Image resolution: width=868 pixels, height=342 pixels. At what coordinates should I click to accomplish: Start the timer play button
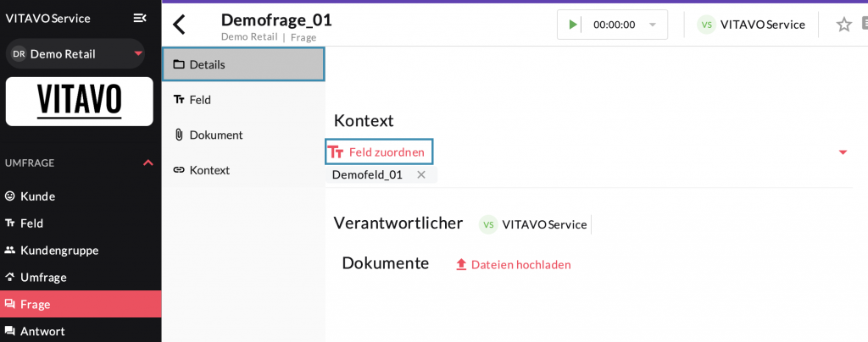pos(573,25)
